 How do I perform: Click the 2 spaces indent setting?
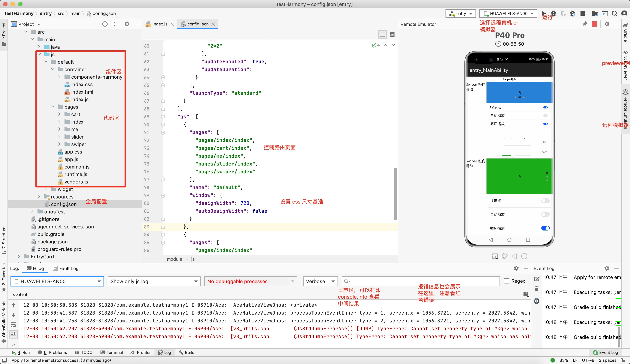tap(607, 360)
